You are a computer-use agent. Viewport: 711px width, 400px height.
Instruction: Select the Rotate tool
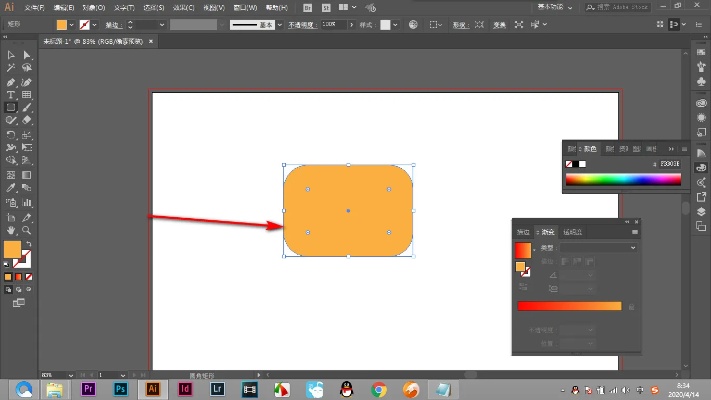(x=11, y=135)
